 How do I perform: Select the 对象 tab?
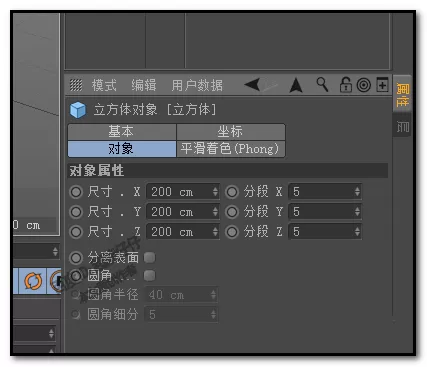pos(122,149)
